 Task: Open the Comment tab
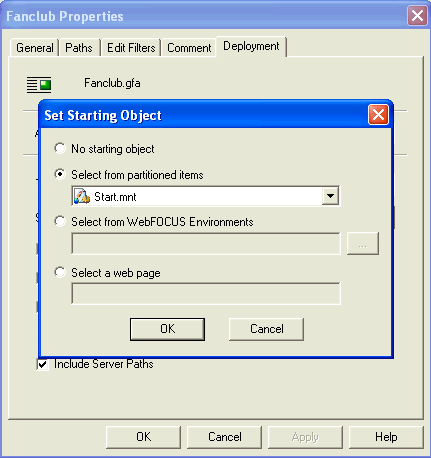point(189,48)
